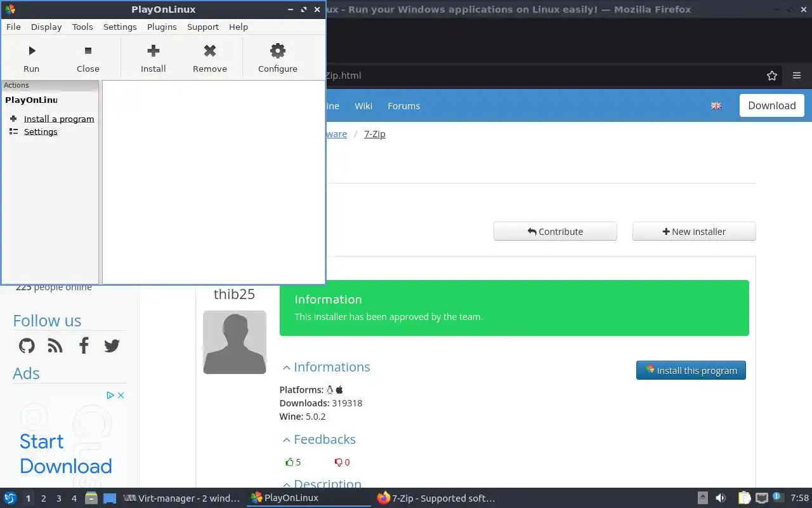812x508 pixels.
Task: Click 'Install this program' button
Action: click(691, 370)
